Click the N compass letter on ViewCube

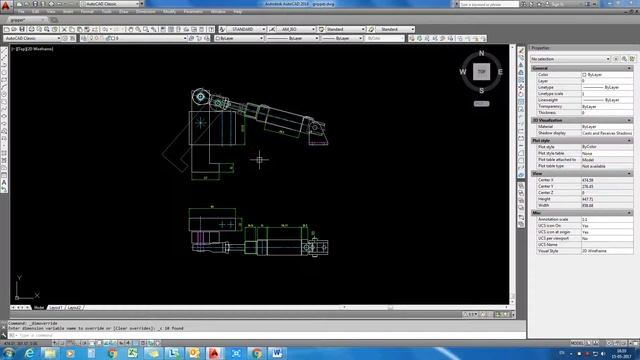482,53
